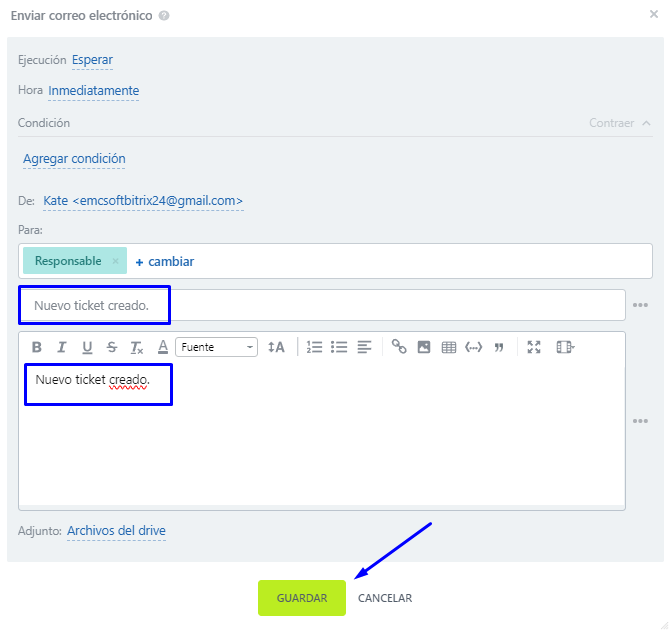Insert a numbered list
The height and width of the screenshot is (630, 671).
[314, 347]
